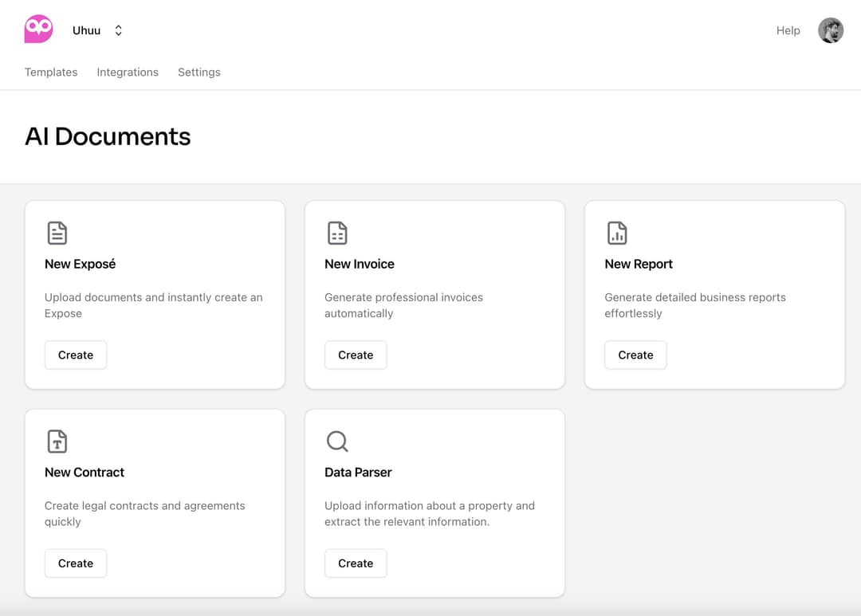Expand the Uhuu workspace switcher arrows
The width and height of the screenshot is (861, 616).
pos(118,30)
